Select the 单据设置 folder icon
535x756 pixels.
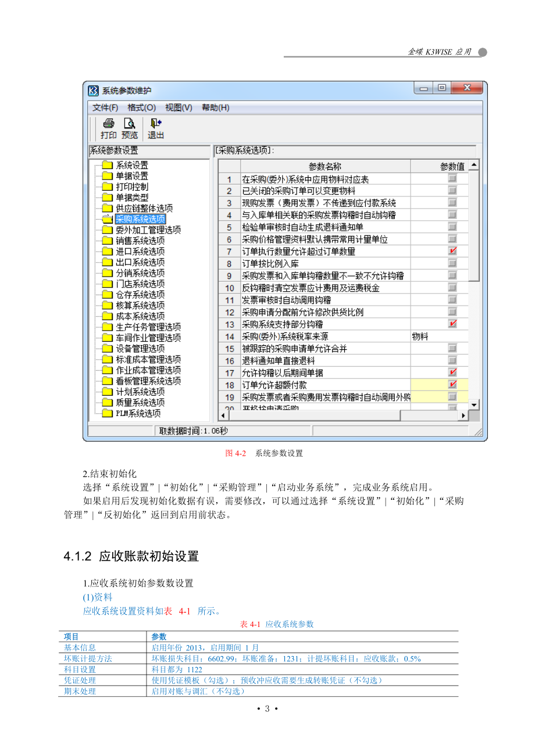[x=107, y=175]
